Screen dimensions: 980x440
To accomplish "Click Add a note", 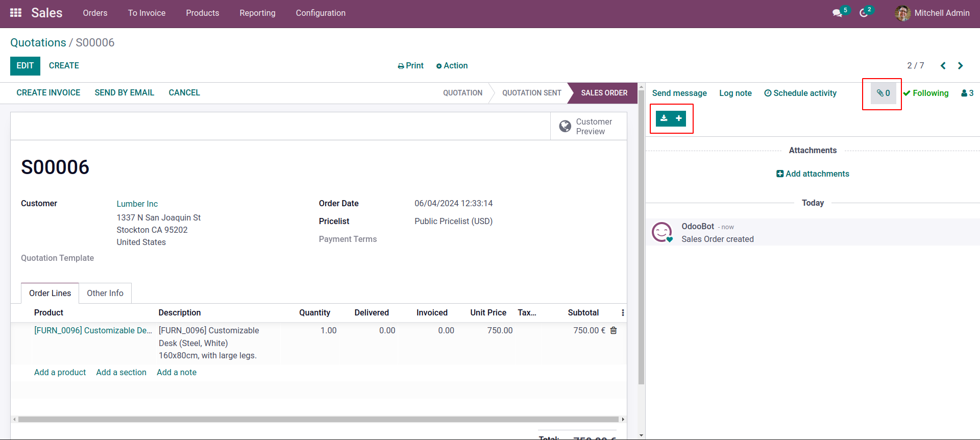I will 177,373.
